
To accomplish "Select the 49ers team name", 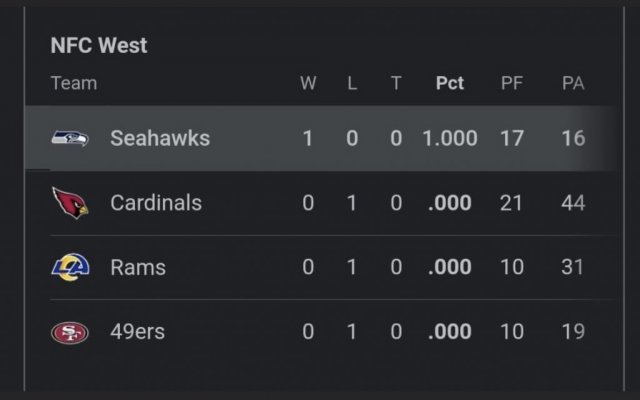I will [x=138, y=331].
